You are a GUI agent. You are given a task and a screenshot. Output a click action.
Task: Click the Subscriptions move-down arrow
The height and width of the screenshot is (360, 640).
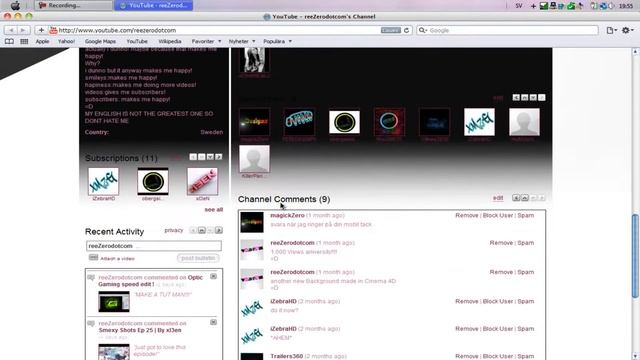[210, 157]
